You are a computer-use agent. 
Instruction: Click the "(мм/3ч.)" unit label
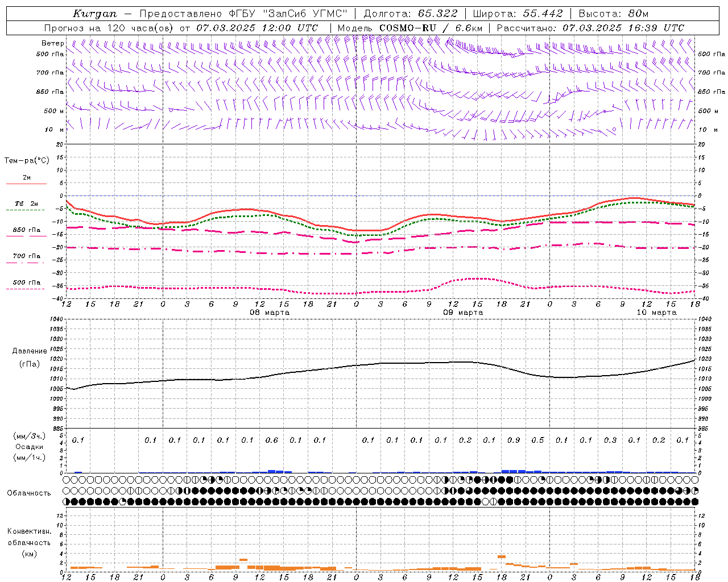coord(30,436)
